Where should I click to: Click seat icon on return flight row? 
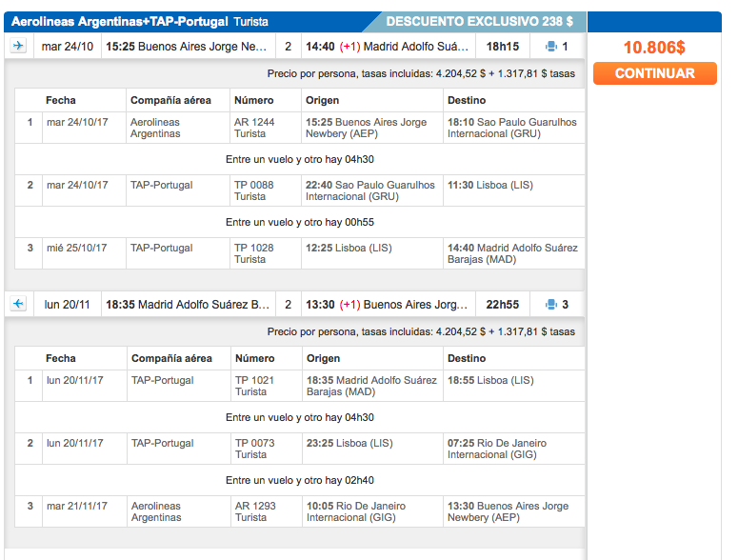coord(550,305)
